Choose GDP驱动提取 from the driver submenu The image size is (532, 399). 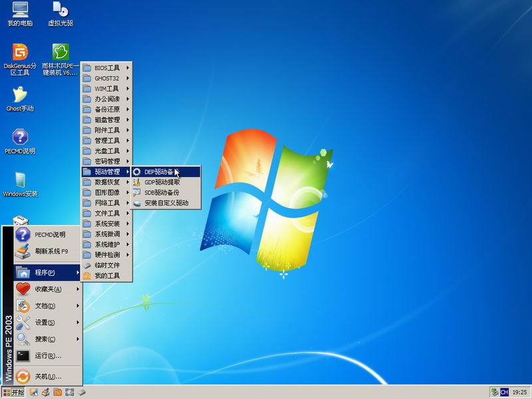tap(162, 182)
